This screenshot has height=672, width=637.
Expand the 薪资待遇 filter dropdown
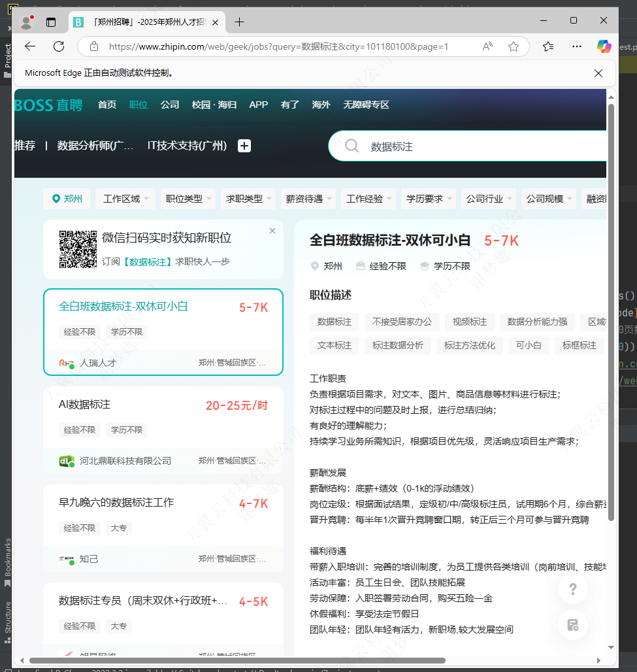pos(308,199)
